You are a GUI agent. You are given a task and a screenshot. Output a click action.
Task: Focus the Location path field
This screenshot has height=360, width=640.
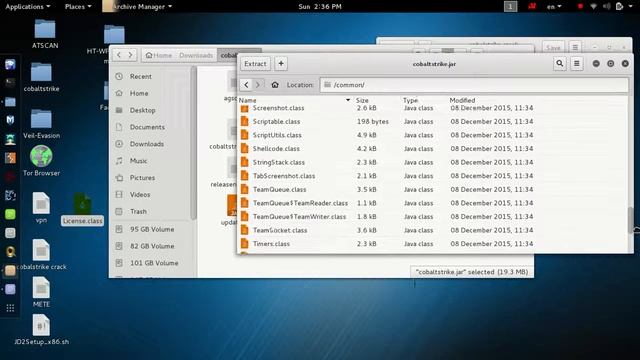(474, 84)
